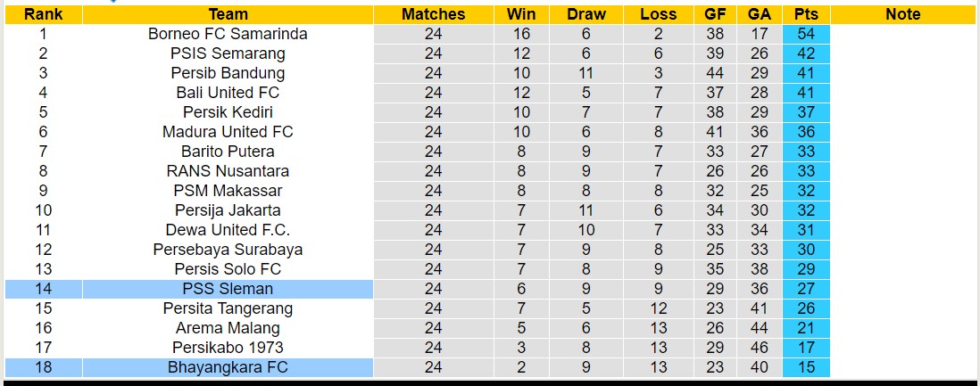980x386 pixels.
Task: Select Bhayangkara FC's 15 points cell
Action: click(x=806, y=367)
